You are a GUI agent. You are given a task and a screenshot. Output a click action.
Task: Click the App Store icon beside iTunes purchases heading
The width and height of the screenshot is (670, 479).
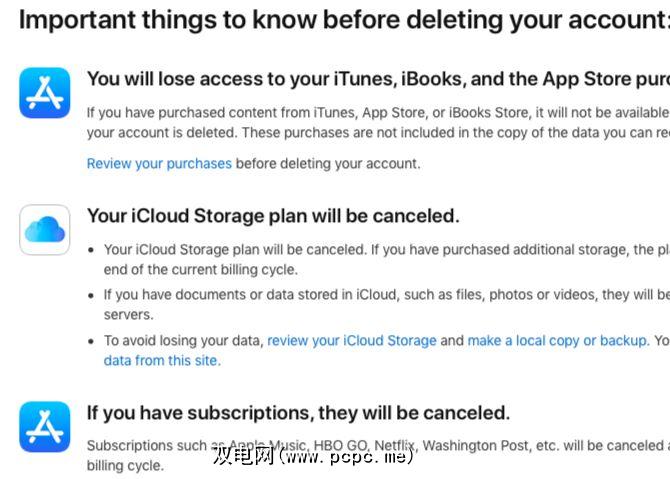(45, 93)
